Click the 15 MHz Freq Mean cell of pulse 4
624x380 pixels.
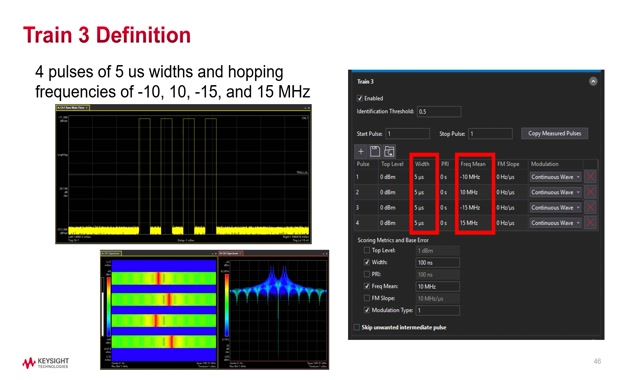coord(469,223)
